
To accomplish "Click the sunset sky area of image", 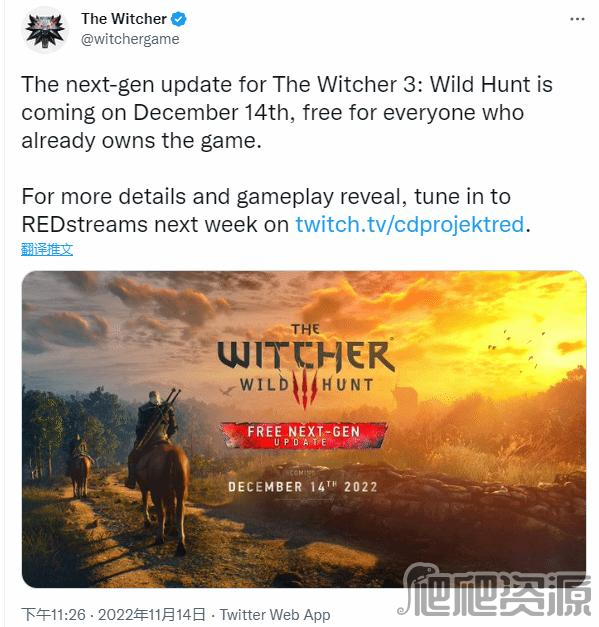I will click(460, 312).
